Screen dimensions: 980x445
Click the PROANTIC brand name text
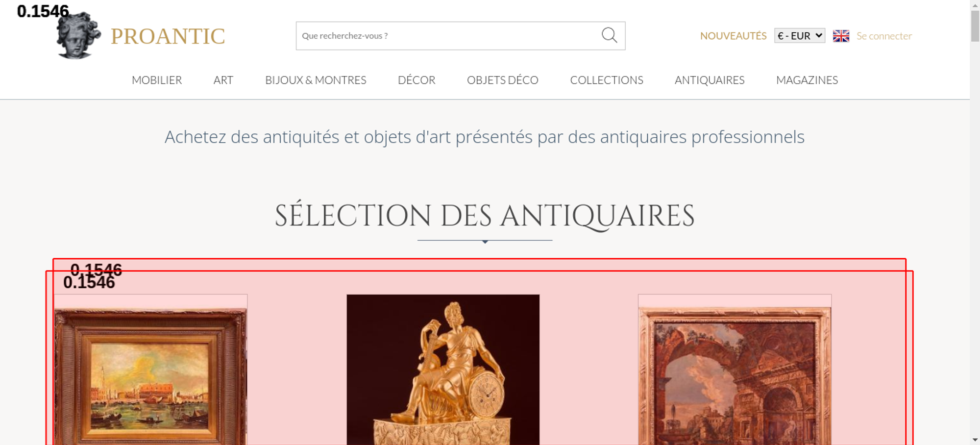168,36
